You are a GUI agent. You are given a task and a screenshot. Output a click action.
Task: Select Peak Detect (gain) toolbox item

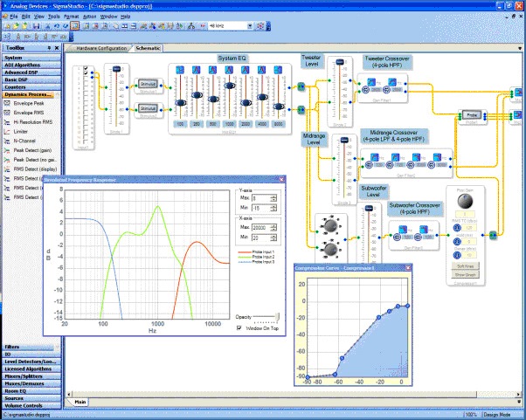coord(31,150)
